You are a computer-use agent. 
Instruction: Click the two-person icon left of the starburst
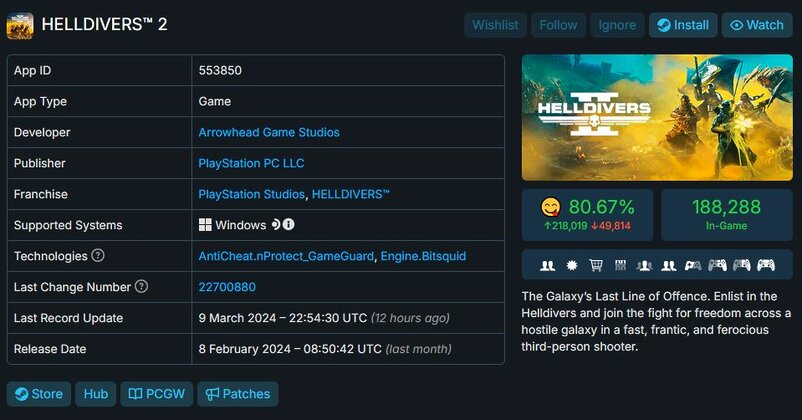tap(547, 265)
